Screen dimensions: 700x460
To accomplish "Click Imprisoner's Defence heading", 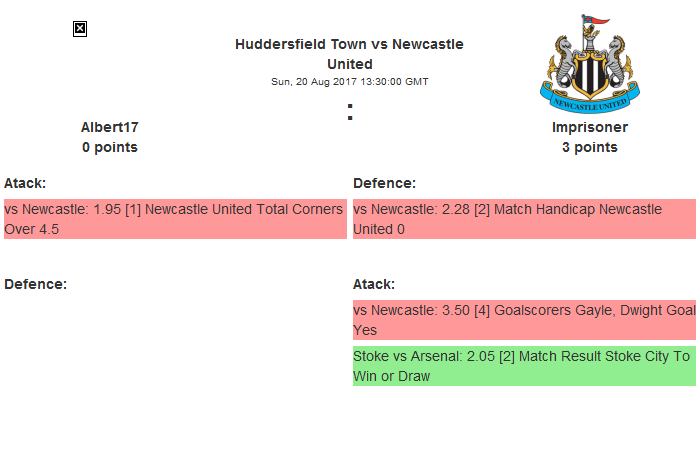I will pyautogui.click(x=384, y=183).
